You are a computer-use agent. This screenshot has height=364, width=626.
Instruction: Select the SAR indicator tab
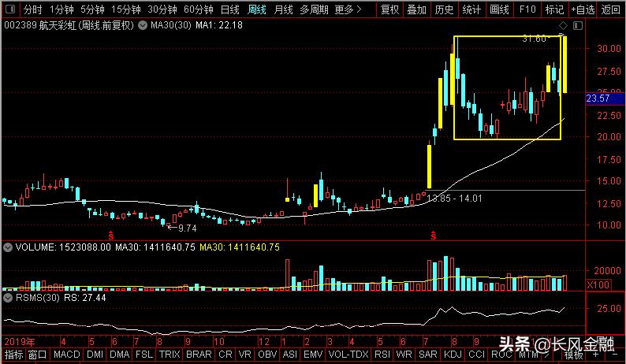pos(428,355)
